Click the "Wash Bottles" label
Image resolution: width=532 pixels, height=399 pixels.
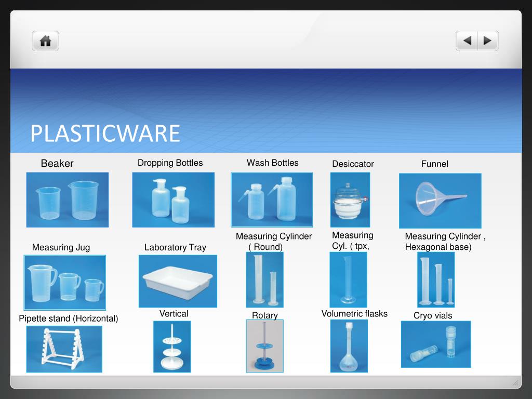(x=273, y=163)
